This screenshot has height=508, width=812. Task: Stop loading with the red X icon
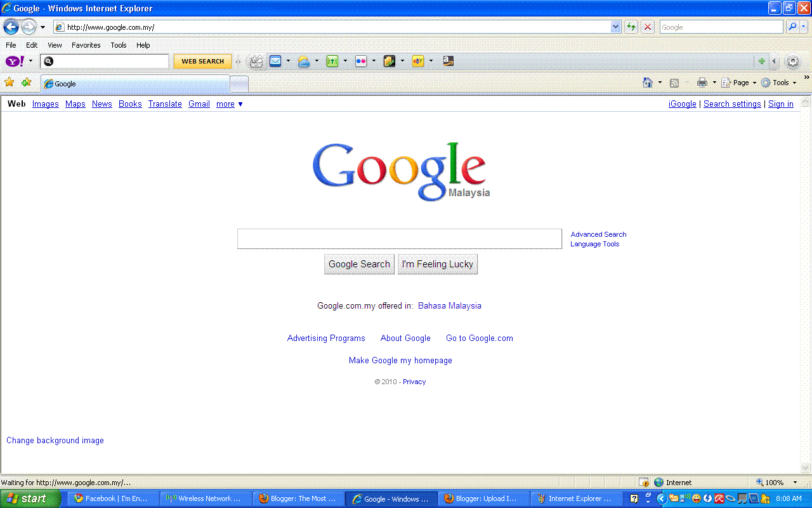(x=648, y=27)
